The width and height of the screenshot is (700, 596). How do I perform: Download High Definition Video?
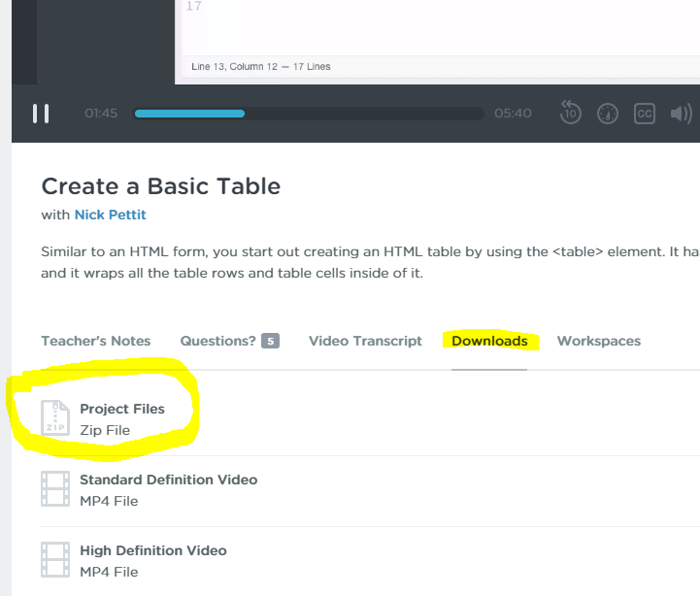(x=152, y=550)
